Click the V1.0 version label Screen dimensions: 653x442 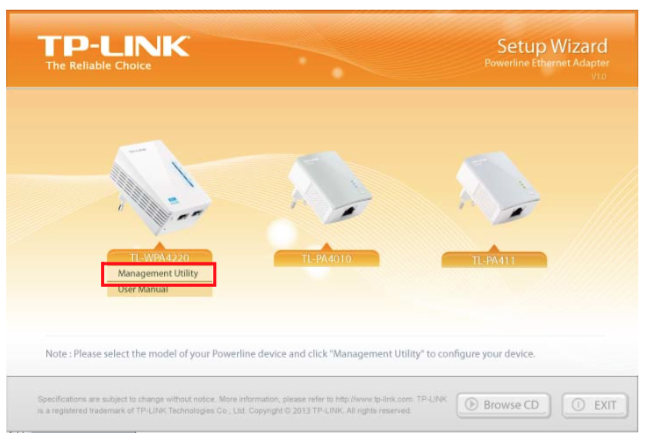tap(599, 77)
